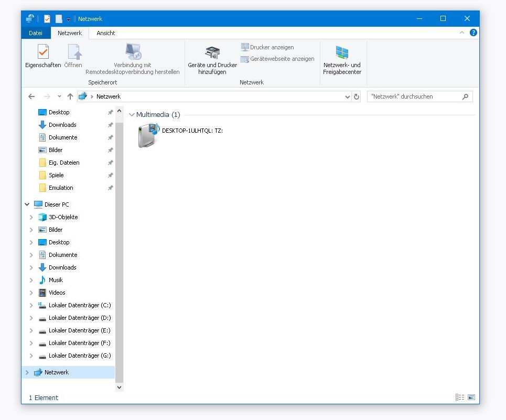
Task: Click Verbindung mit Remotedesktopverbindung herstellen
Action: [133, 59]
